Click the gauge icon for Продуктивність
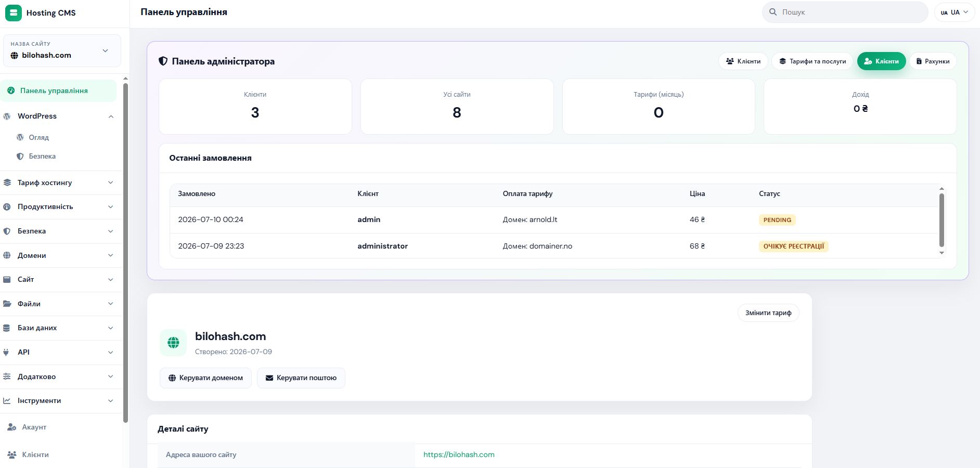 coord(7,206)
